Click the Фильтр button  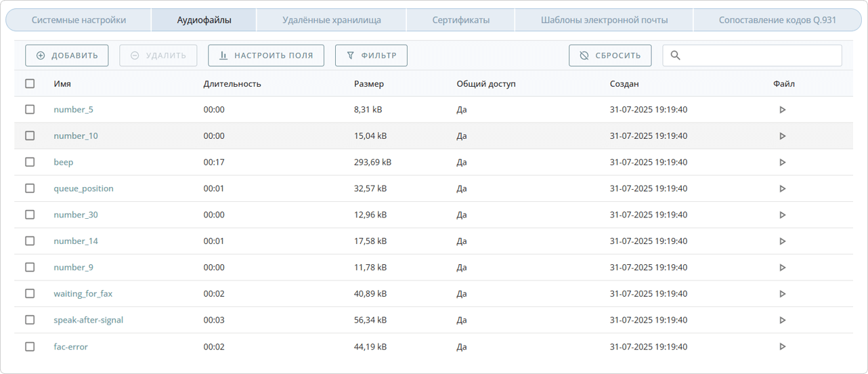[371, 56]
